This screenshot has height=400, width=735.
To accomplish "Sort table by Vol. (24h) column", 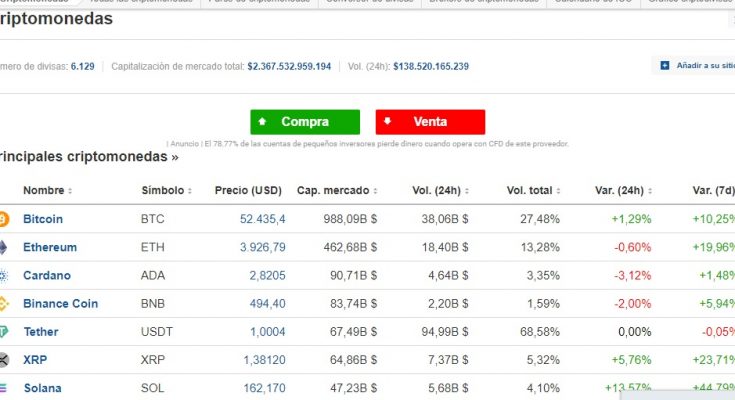I will (x=440, y=190).
